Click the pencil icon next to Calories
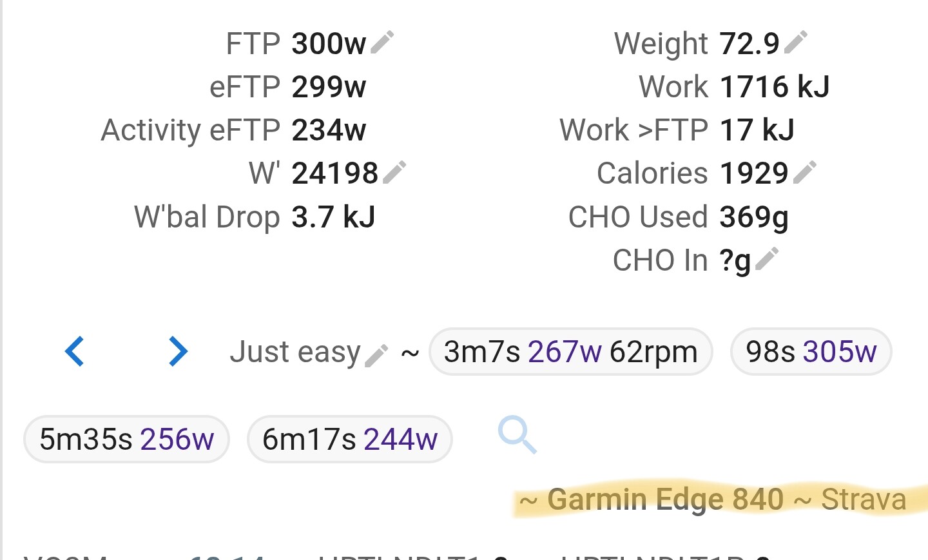The height and width of the screenshot is (560, 928). click(804, 172)
